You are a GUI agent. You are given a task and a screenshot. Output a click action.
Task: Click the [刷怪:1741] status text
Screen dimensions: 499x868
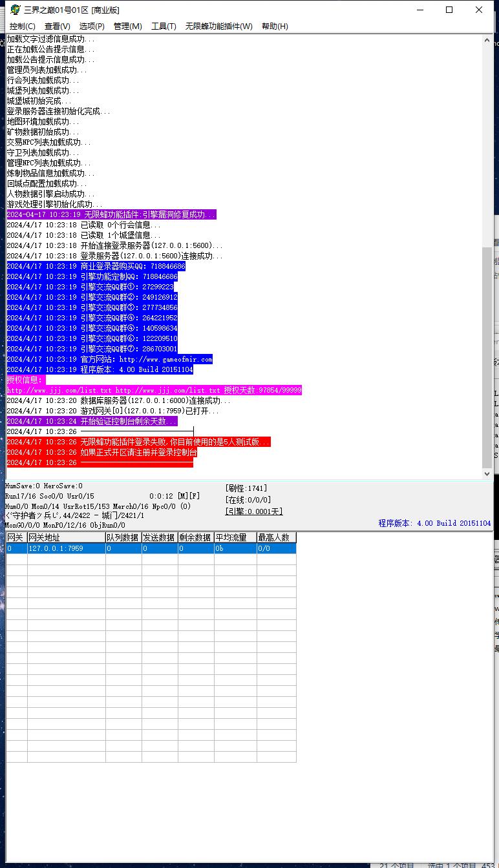246,488
